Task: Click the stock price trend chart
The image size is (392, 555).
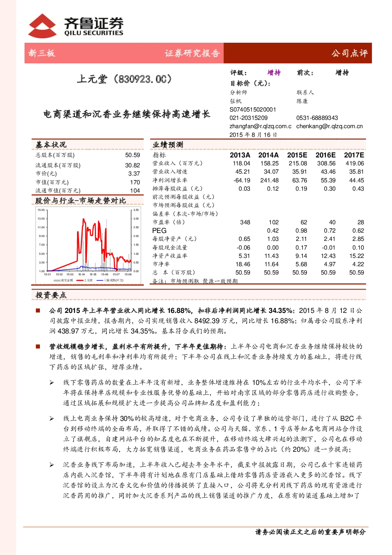Action: [88, 244]
